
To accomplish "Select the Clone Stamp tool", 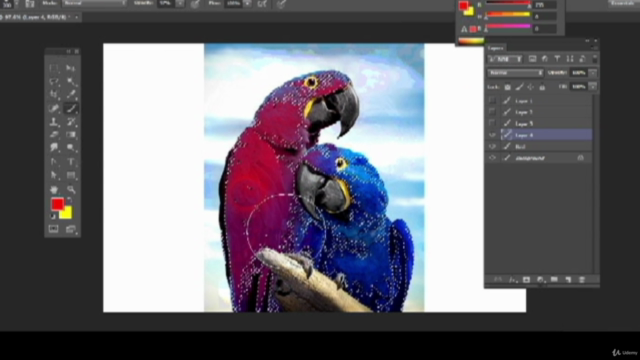I will coord(53,122).
